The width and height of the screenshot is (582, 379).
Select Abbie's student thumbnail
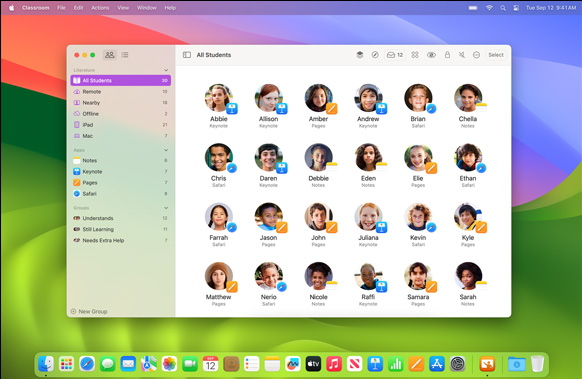tap(219, 106)
